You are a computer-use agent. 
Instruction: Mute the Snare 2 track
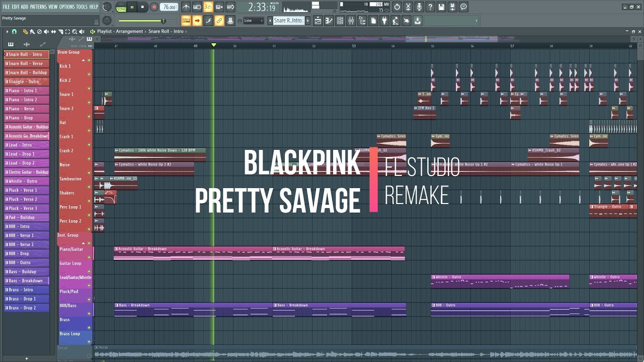coord(89,117)
